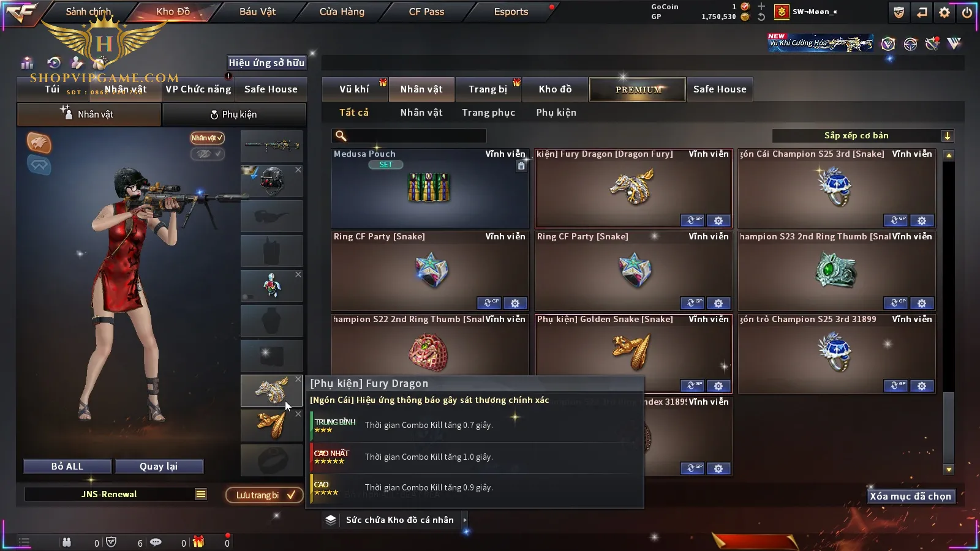The width and height of the screenshot is (980, 551).
Task: Toggle the hidden-eye checkbox below Nhân vật
Action: (208, 154)
